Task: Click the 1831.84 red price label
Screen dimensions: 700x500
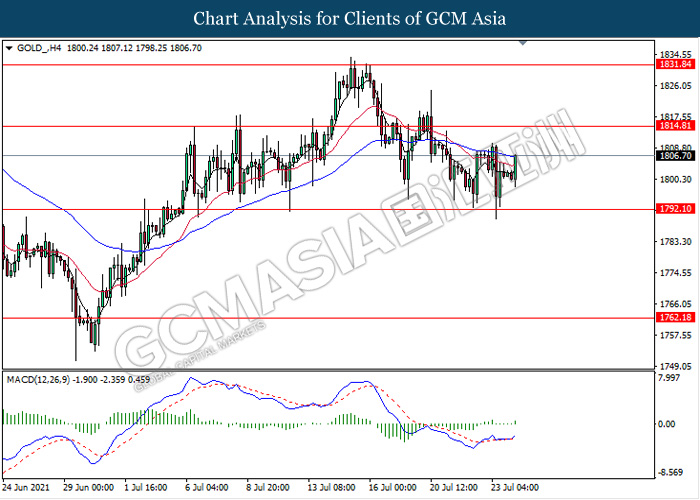Action: coord(676,64)
